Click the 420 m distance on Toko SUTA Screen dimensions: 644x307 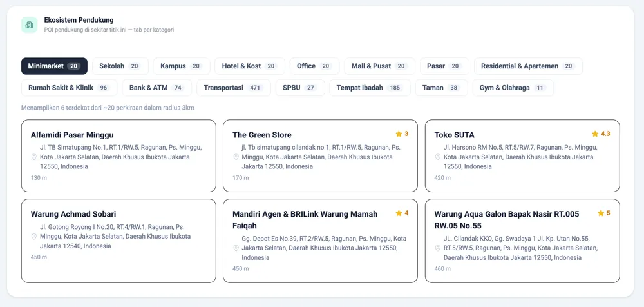443,178
